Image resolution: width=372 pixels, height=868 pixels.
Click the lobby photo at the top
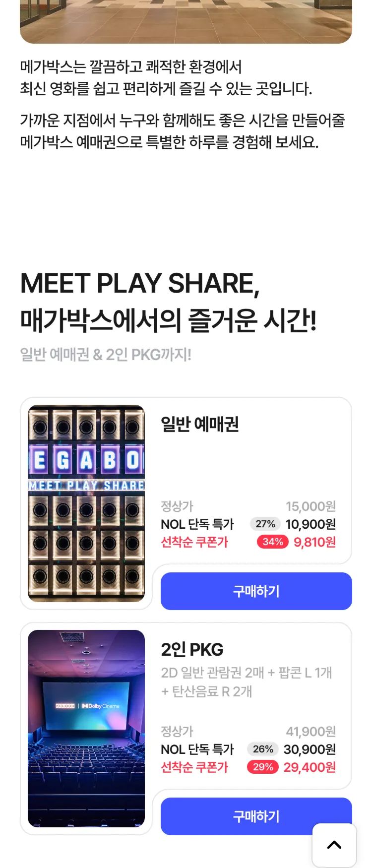pos(186,22)
